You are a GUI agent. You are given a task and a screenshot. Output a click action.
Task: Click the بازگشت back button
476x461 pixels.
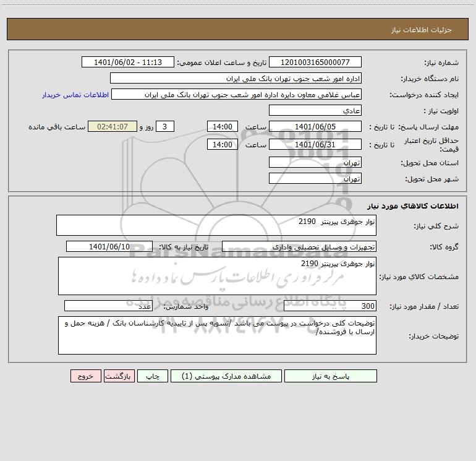point(119,376)
